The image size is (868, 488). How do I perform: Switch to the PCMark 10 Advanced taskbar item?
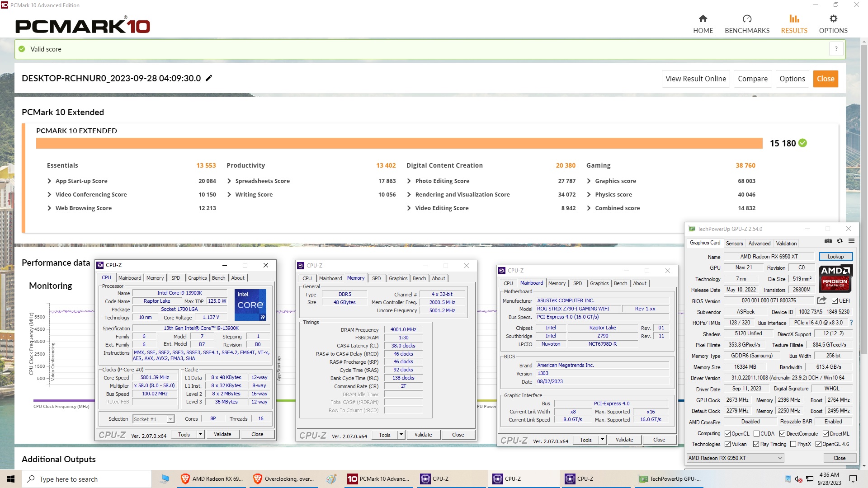coord(379,479)
